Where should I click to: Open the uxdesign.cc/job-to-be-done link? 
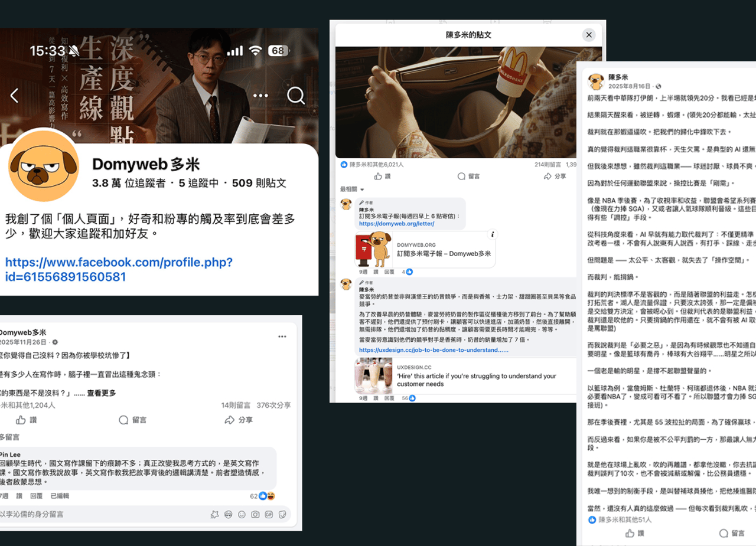tap(434, 350)
